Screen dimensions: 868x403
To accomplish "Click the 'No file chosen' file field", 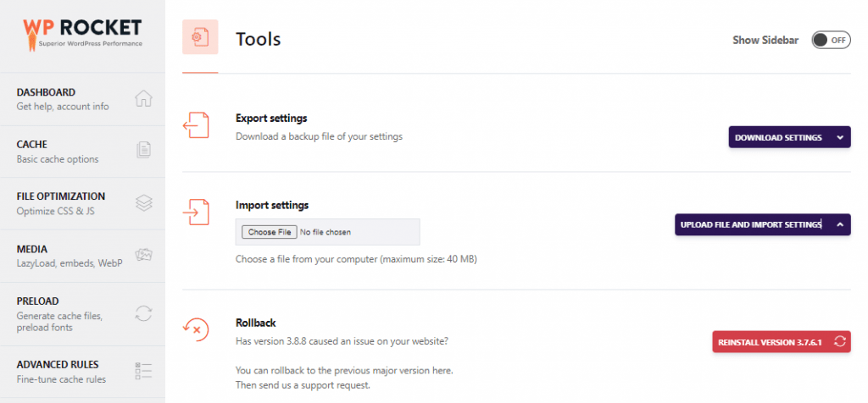I will pyautogui.click(x=328, y=232).
